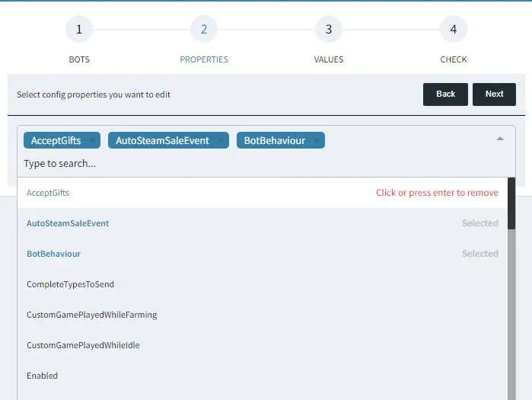Jump to step 3 Values circle
The width and height of the screenshot is (532, 400).
coord(329,29)
